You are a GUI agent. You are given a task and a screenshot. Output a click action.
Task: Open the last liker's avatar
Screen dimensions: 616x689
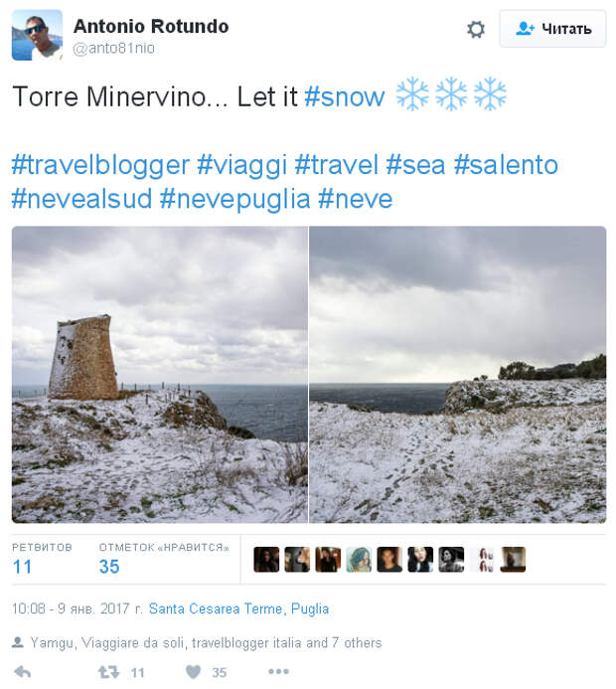(x=513, y=560)
